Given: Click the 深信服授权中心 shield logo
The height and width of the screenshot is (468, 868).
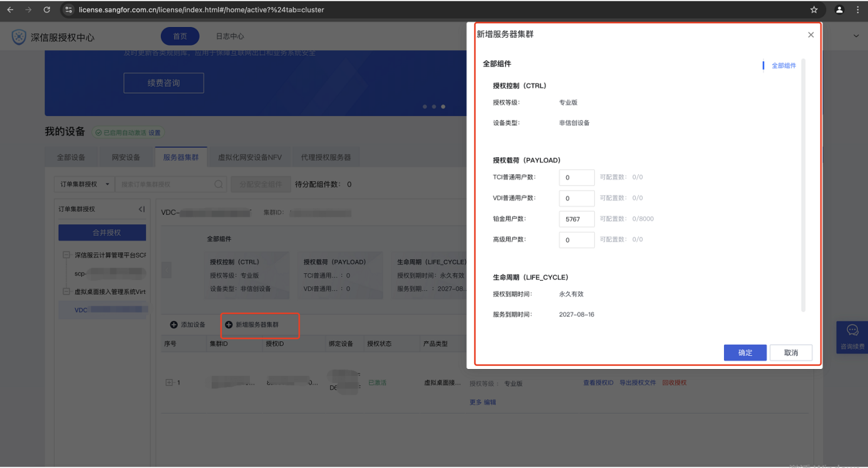Looking at the screenshot, I should pos(19,37).
